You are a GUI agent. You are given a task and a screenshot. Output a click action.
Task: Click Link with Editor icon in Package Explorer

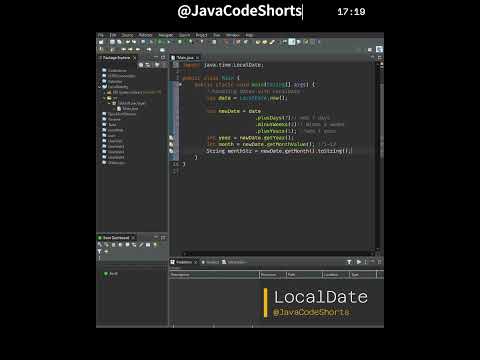[x=148, y=65]
